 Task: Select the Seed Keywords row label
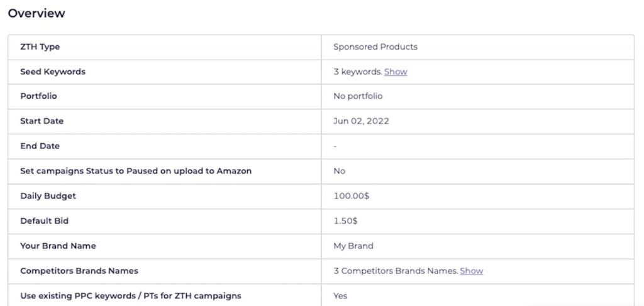(53, 72)
